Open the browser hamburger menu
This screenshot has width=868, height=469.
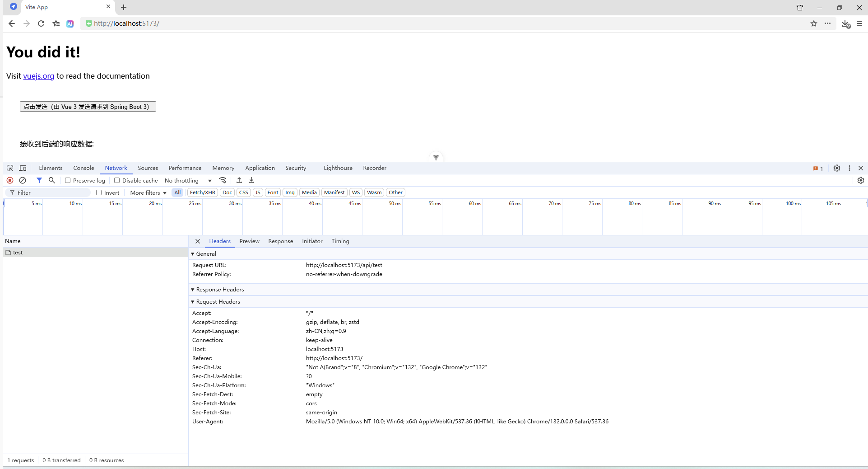[x=859, y=23]
